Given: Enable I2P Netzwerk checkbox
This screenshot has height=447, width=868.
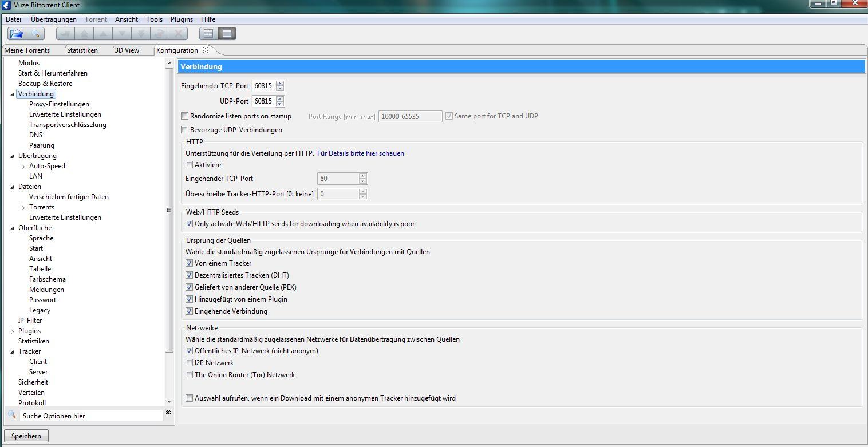Looking at the screenshot, I should (x=189, y=363).
